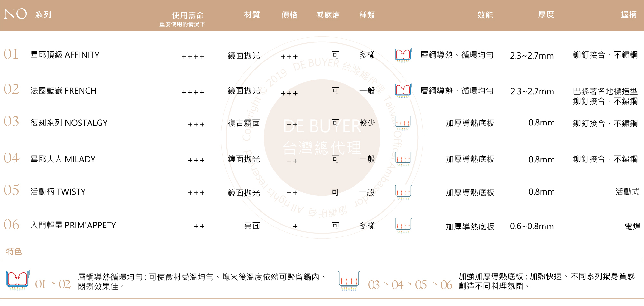Click row number '02' beside FRENCH
Viewport: 644px width, 306px height.
click(11, 89)
